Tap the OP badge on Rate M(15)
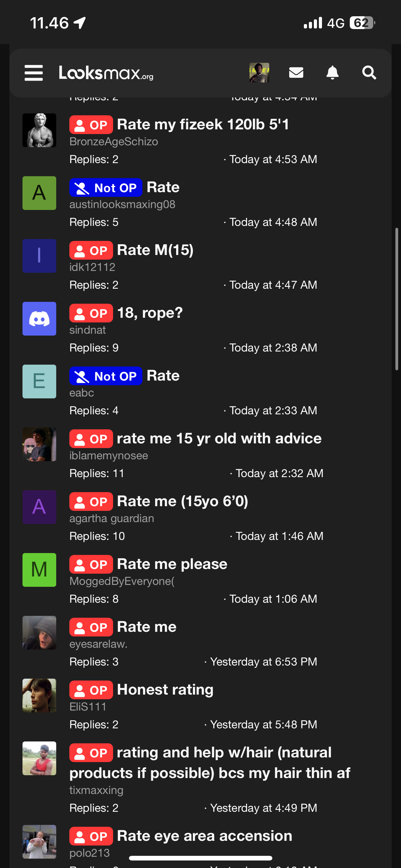The width and height of the screenshot is (401, 868). pyautogui.click(x=91, y=250)
